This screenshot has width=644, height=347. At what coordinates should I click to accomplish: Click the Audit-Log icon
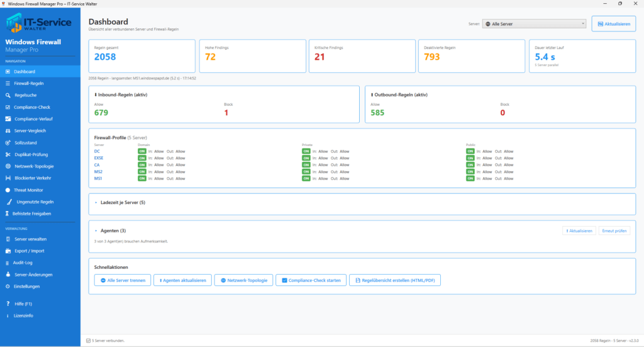point(8,263)
